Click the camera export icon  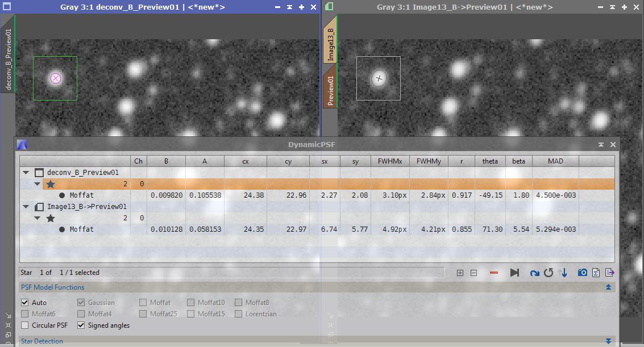pos(582,273)
